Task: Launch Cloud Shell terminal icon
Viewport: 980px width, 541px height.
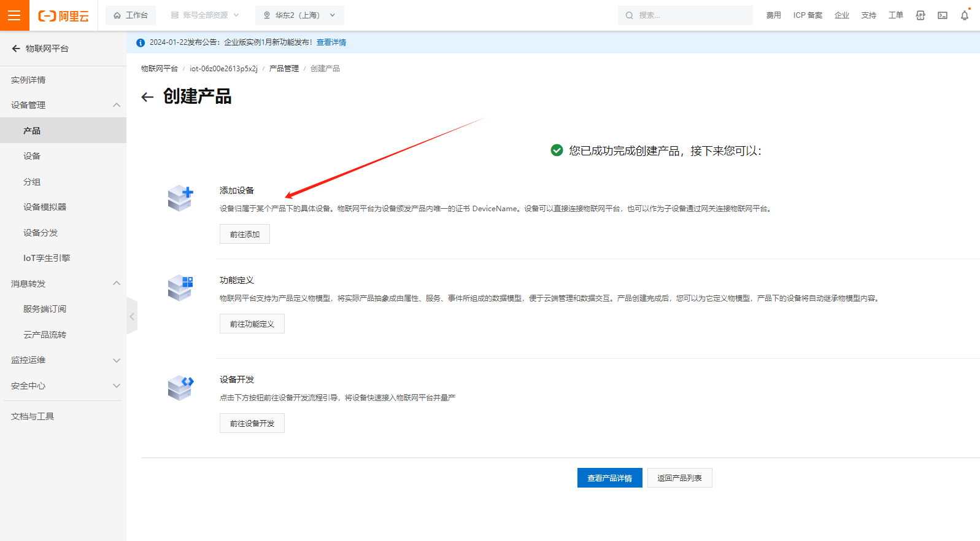Action: 942,15
